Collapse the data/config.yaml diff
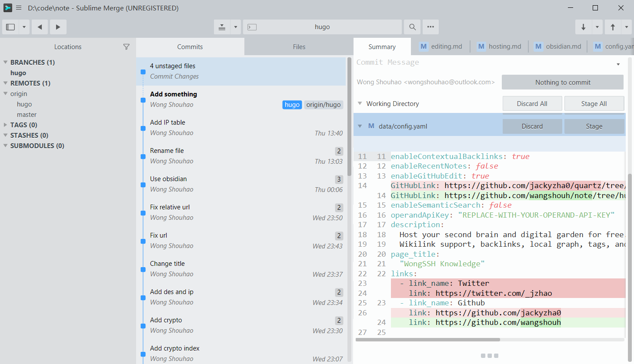Image resolution: width=634 pixels, height=364 pixels. click(360, 126)
